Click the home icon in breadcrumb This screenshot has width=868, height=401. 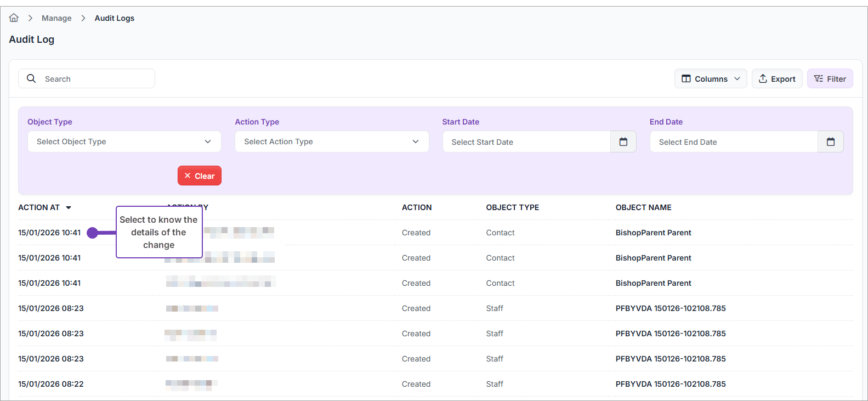pyautogui.click(x=14, y=18)
